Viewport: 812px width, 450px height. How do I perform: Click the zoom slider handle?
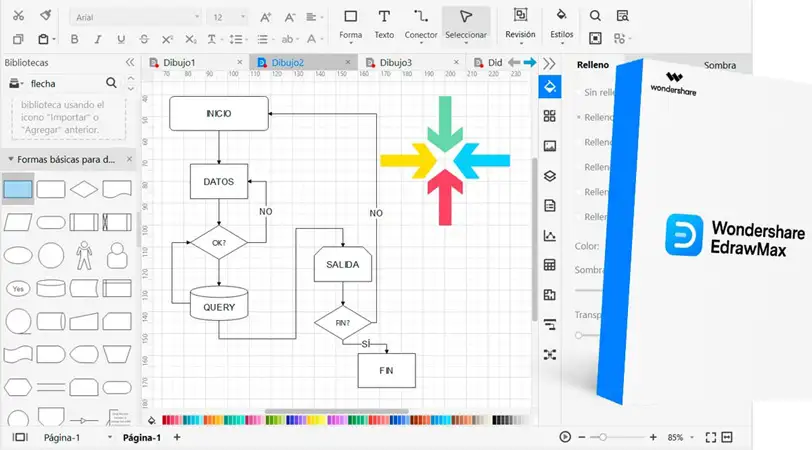pos(602,438)
